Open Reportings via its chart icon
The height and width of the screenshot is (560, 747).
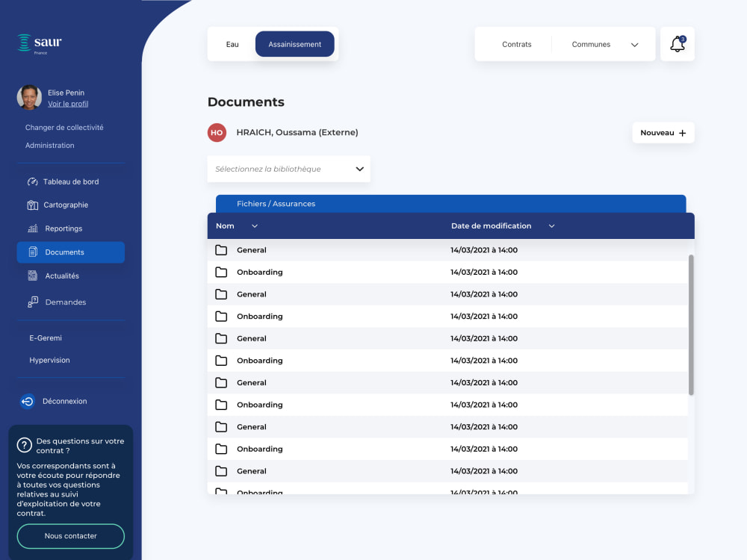[32, 228]
